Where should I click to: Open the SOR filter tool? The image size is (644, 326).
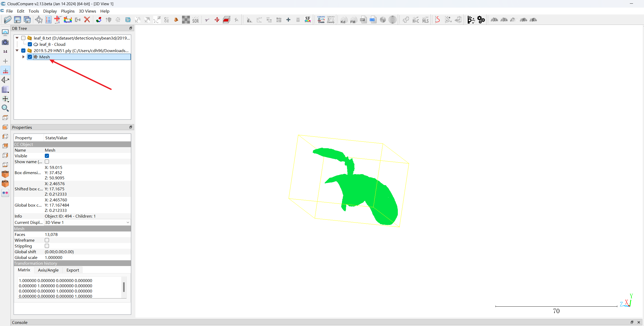point(195,20)
